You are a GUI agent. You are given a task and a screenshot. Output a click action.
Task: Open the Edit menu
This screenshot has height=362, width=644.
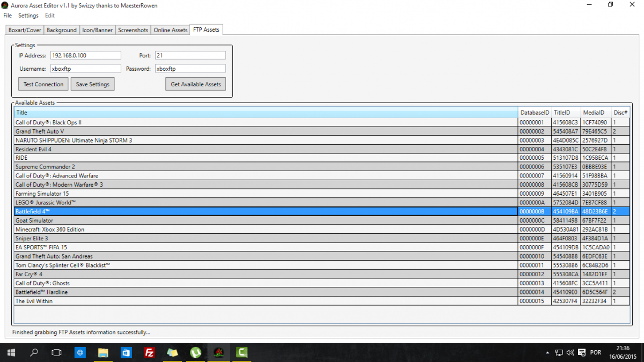tap(50, 16)
